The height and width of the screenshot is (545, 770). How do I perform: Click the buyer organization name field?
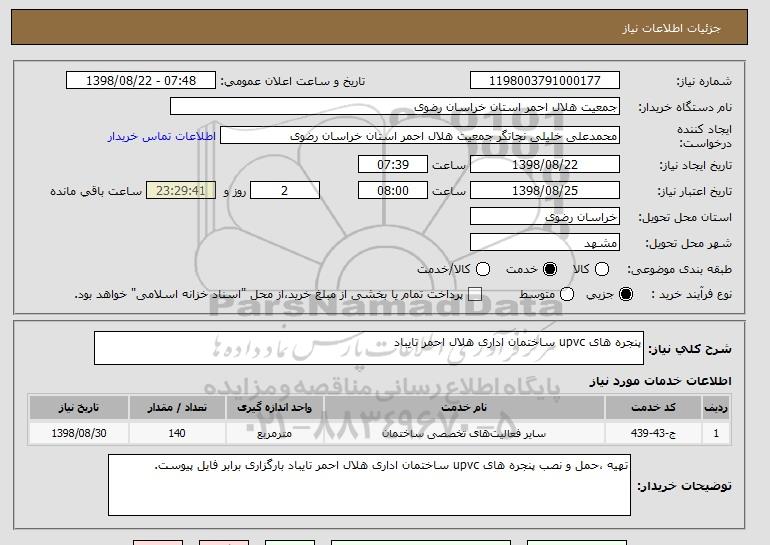pos(395,107)
